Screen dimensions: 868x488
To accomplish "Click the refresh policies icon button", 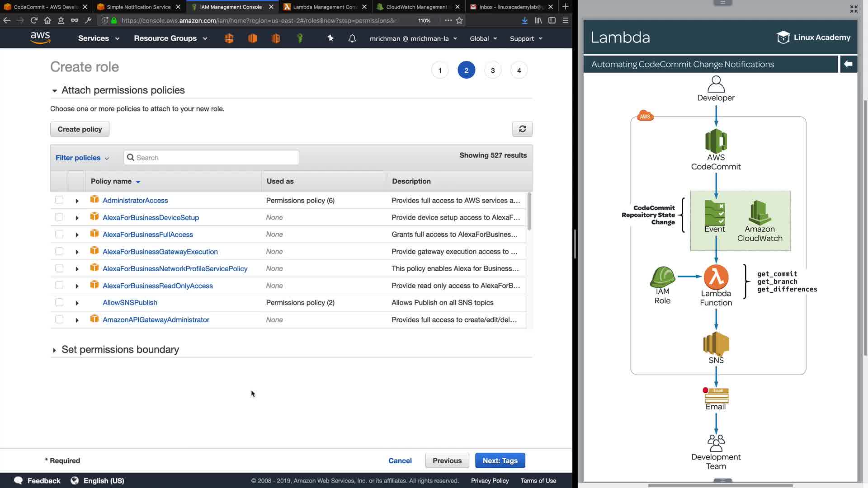I will coord(522,129).
